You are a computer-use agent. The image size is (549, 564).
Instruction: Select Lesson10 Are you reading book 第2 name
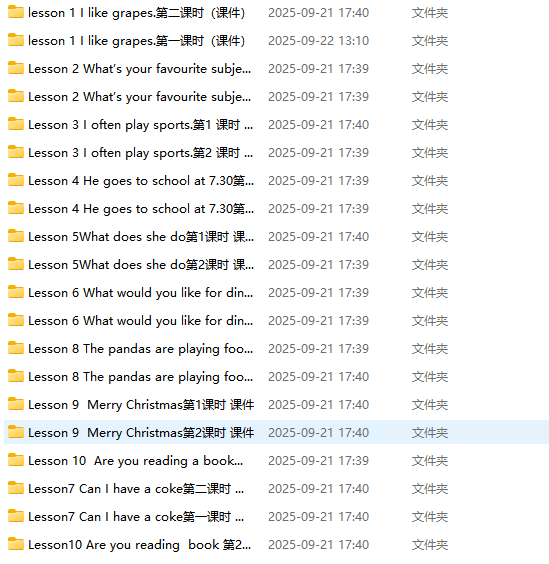[x=140, y=545]
